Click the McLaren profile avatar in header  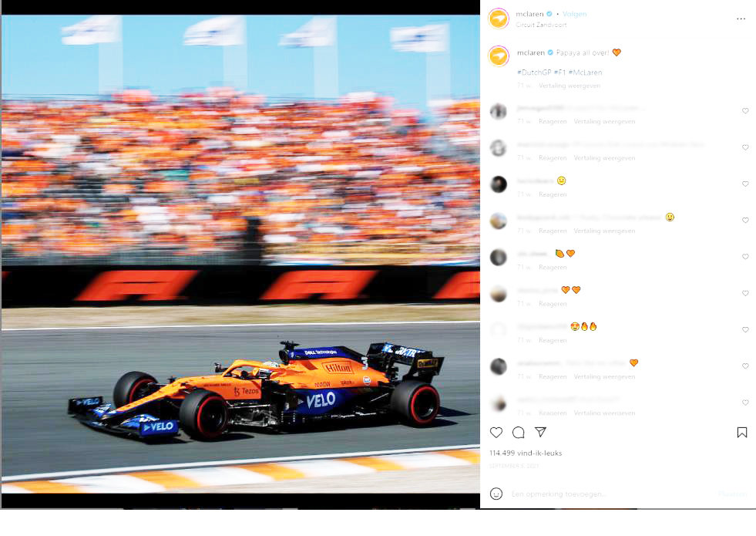tap(499, 19)
